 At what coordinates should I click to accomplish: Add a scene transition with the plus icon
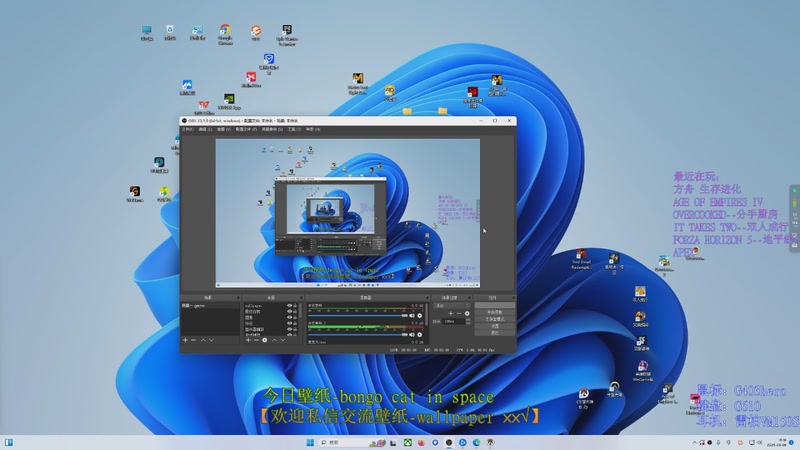pyautogui.click(x=451, y=314)
